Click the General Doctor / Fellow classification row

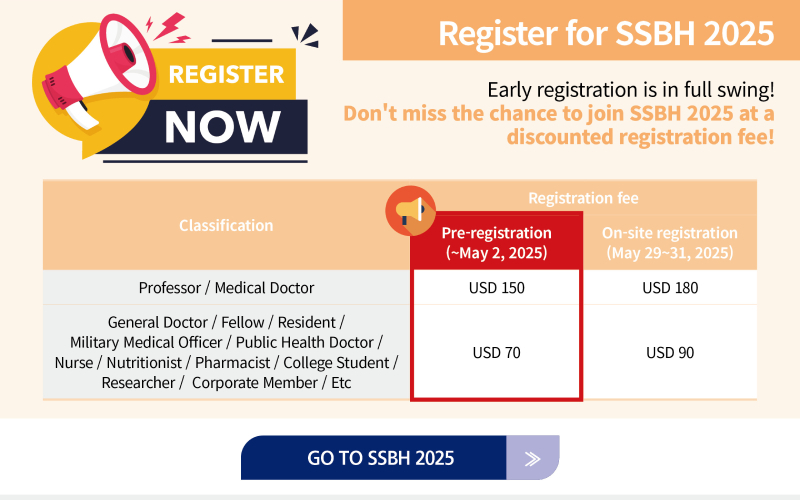click(x=226, y=353)
